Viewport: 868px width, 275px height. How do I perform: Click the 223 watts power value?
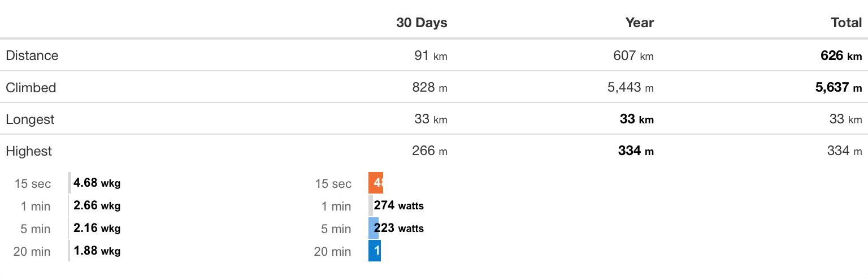(398, 229)
